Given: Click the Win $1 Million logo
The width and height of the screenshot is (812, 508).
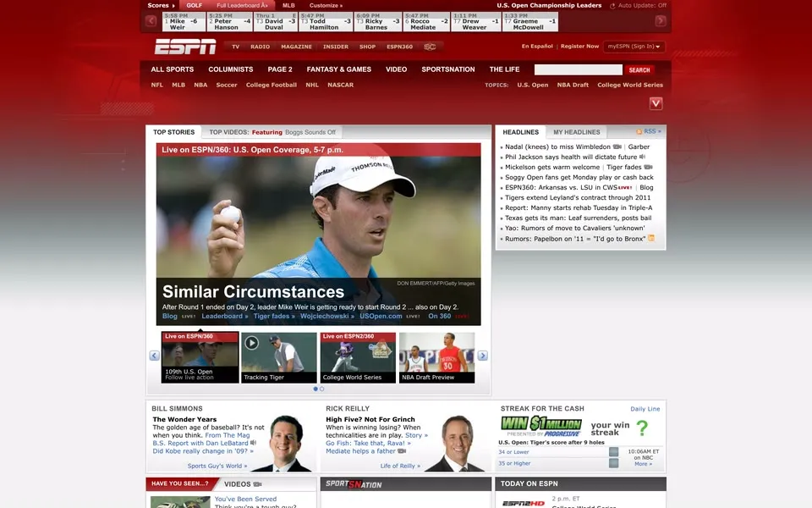Looking at the screenshot, I should click(x=541, y=423).
